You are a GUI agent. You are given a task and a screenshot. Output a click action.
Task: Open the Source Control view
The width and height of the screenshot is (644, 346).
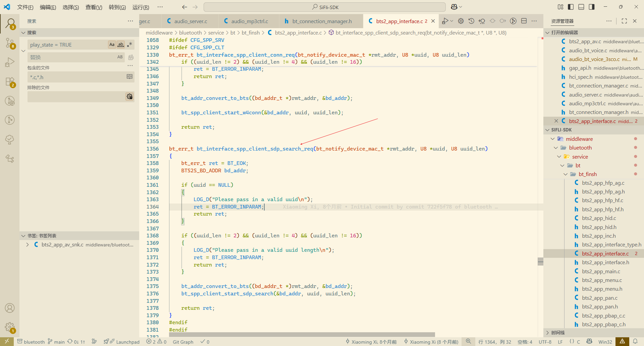tap(10, 43)
